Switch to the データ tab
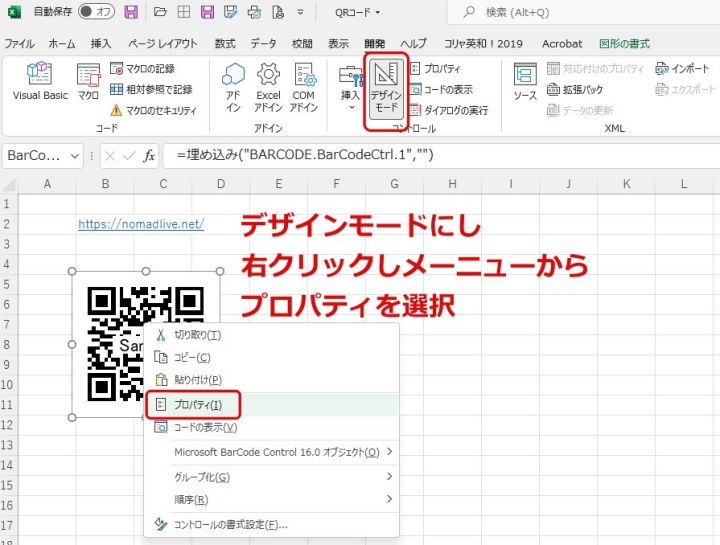The image size is (720, 545). (263, 44)
